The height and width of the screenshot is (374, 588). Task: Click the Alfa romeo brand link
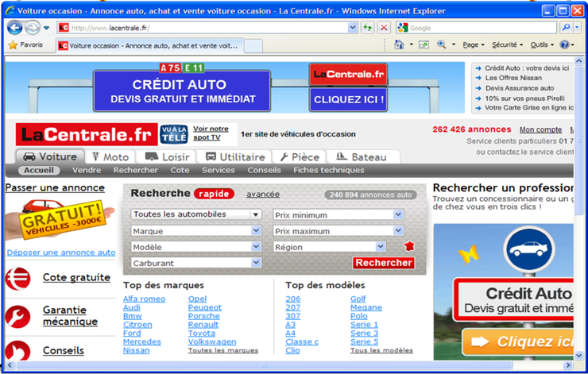tap(144, 299)
